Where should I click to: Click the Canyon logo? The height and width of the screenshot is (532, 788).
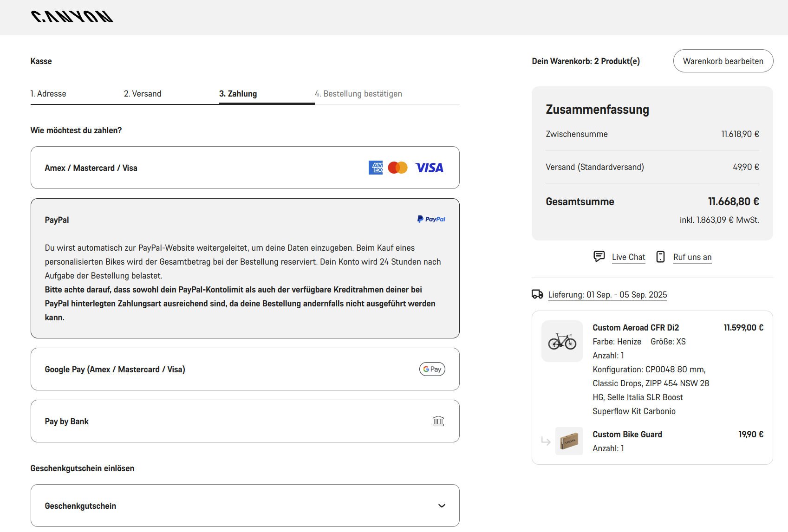coord(72,17)
